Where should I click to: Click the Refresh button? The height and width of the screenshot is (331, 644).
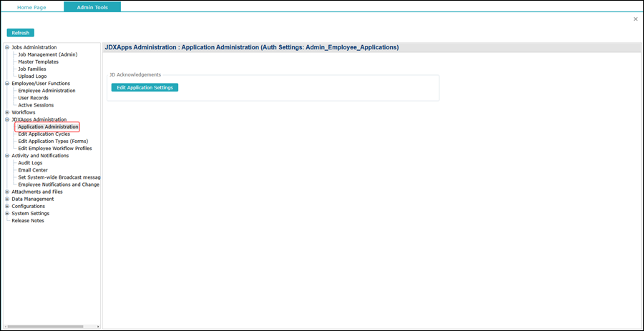[x=21, y=33]
